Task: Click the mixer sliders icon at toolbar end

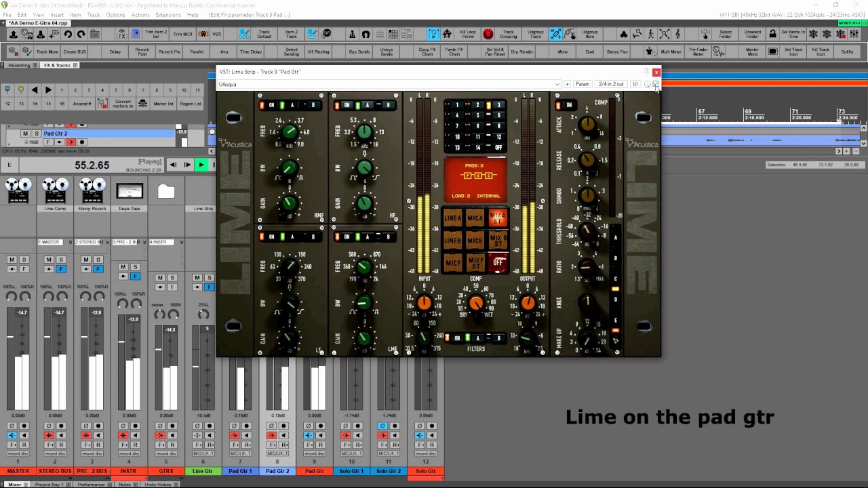Action: (854, 34)
